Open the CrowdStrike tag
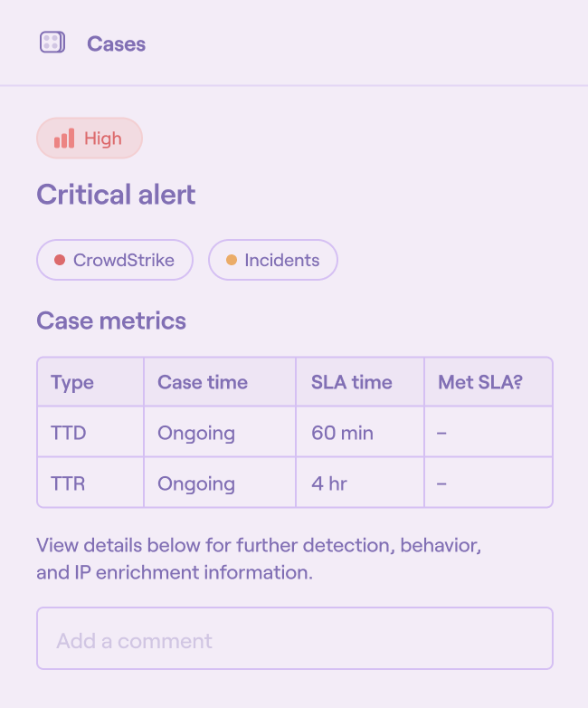Viewport: 588px width, 708px height. click(x=115, y=260)
